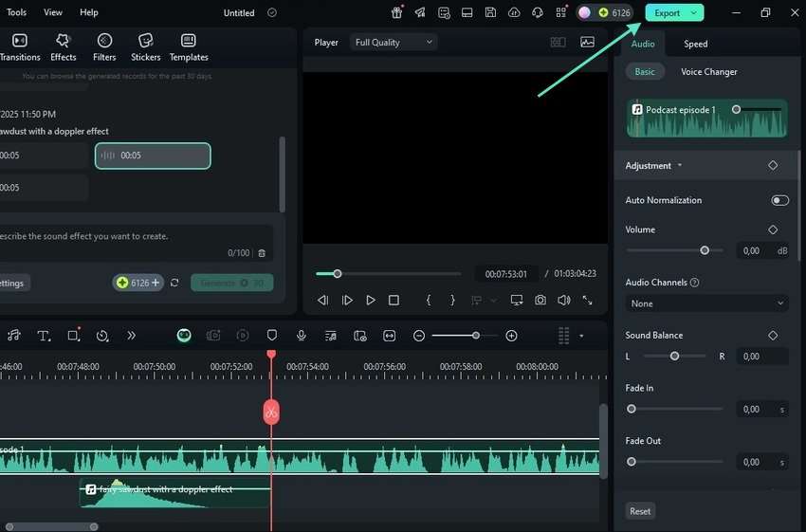Click the sound effect description input
The image size is (806, 532).
135,243
